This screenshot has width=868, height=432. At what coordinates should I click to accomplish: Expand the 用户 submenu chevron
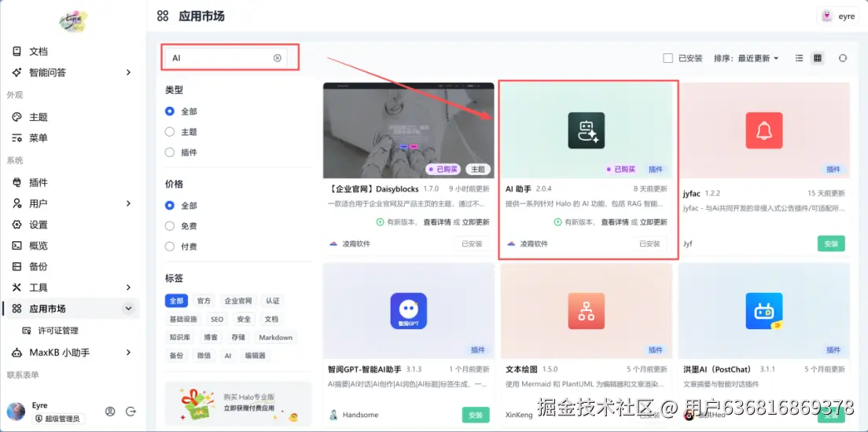pyautogui.click(x=128, y=203)
